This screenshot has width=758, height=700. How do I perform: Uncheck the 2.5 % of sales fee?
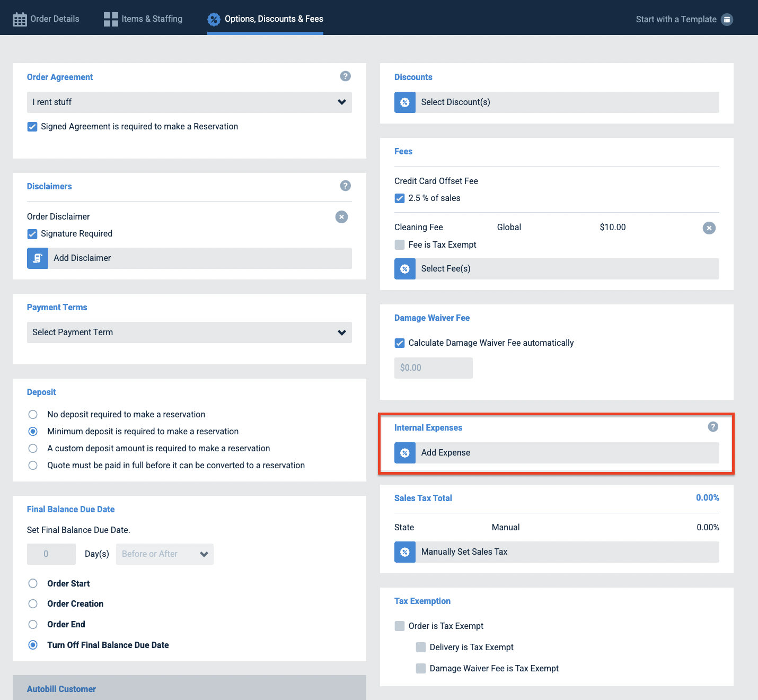click(x=400, y=198)
